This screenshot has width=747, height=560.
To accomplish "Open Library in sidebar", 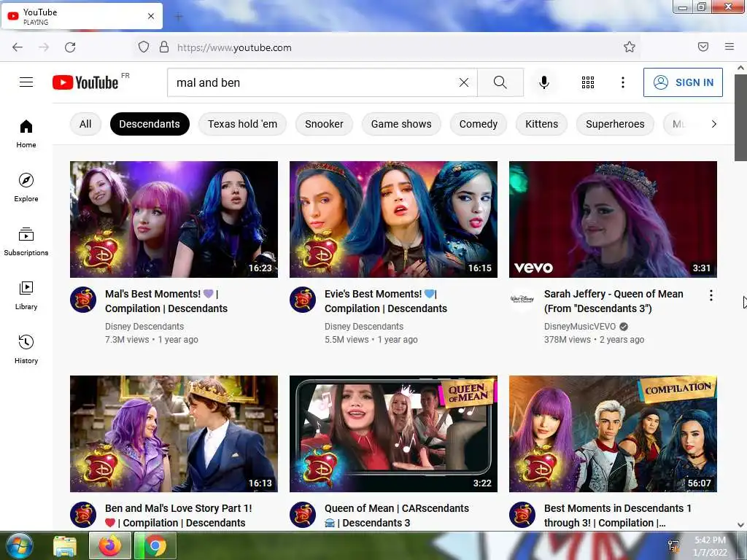I will pos(26,295).
